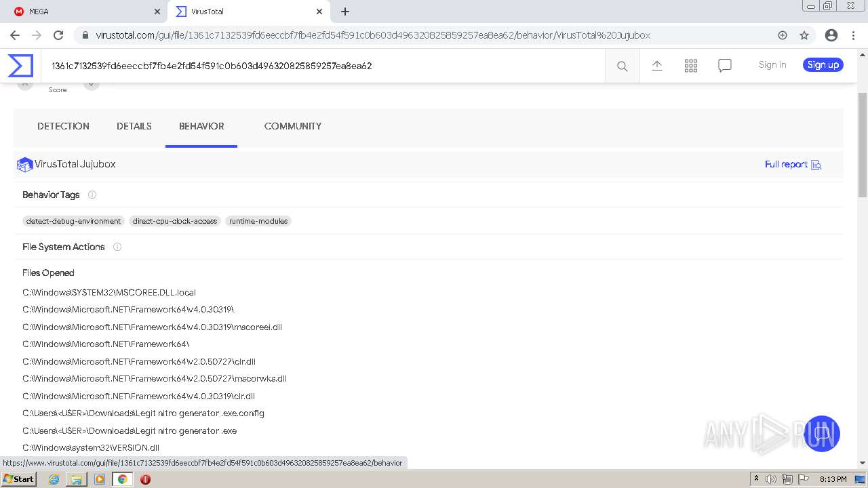Viewport: 868px width, 488px height.
Task: Click the taskbar clock showing 8:13 PM
Action: coord(833,479)
